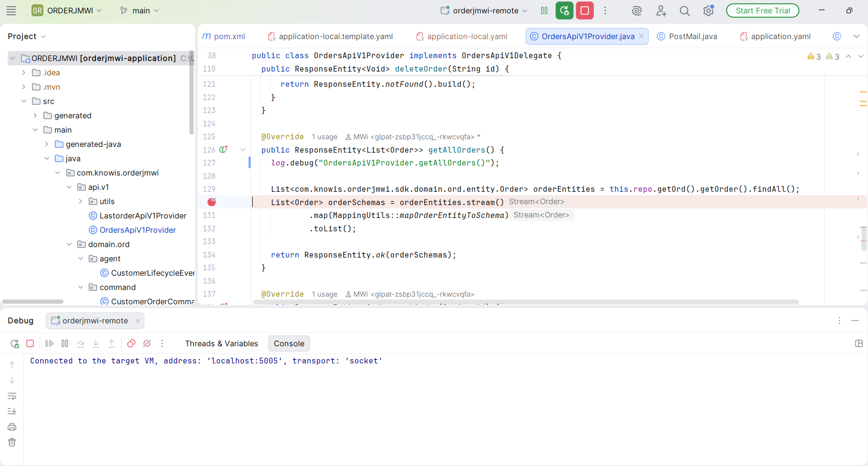Rerun the orderjmwi-remote debug session
This screenshot has width=868, height=466.
click(x=14, y=343)
